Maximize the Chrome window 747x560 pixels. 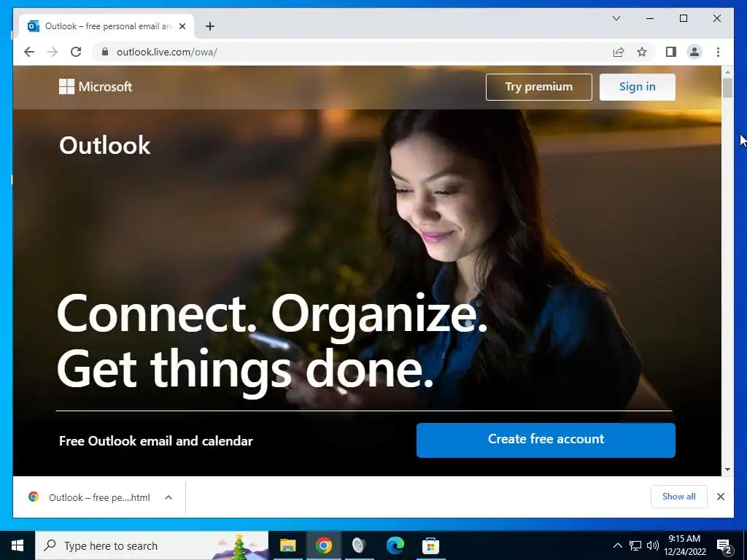pyautogui.click(x=683, y=18)
